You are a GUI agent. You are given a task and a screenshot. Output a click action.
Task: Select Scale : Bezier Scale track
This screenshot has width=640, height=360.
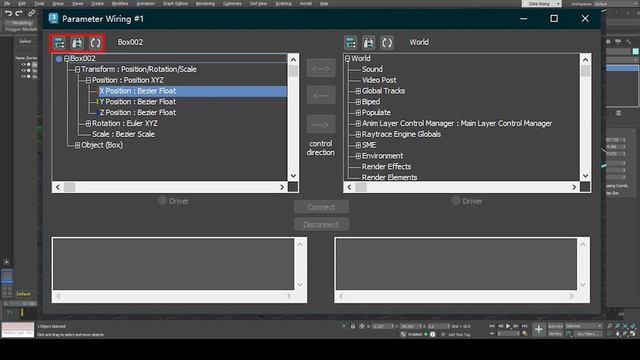tap(123, 134)
